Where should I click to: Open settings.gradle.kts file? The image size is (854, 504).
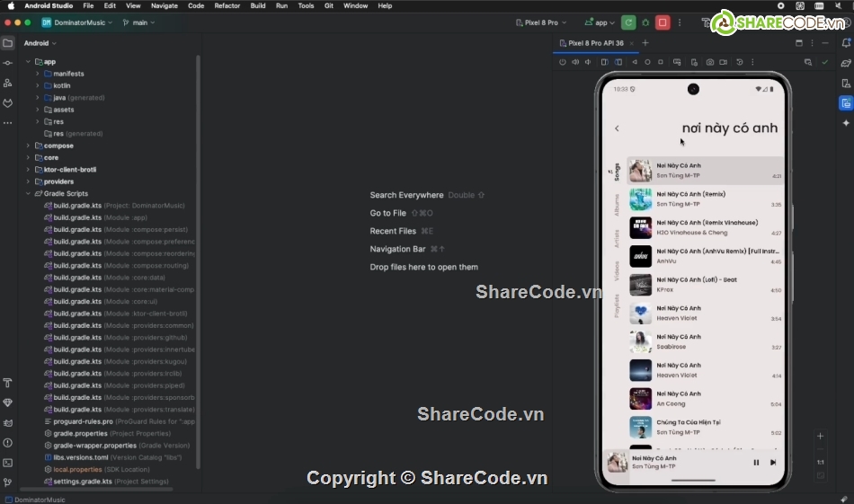point(82,482)
